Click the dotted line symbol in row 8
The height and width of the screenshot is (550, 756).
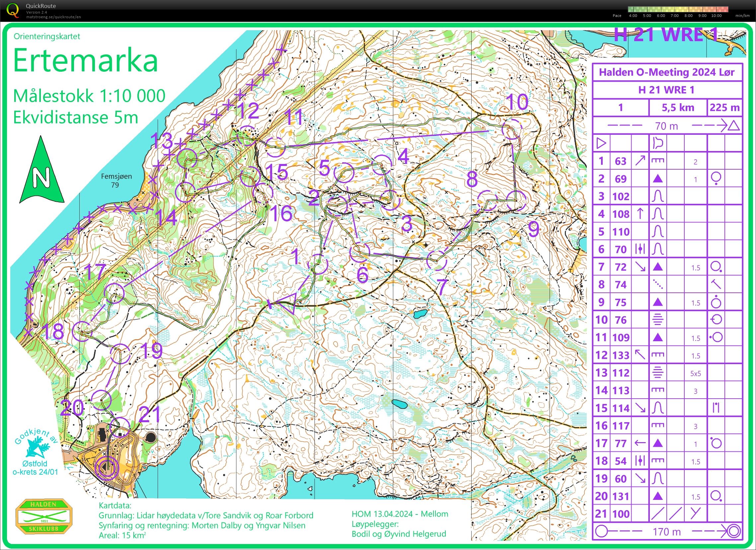click(657, 284)
